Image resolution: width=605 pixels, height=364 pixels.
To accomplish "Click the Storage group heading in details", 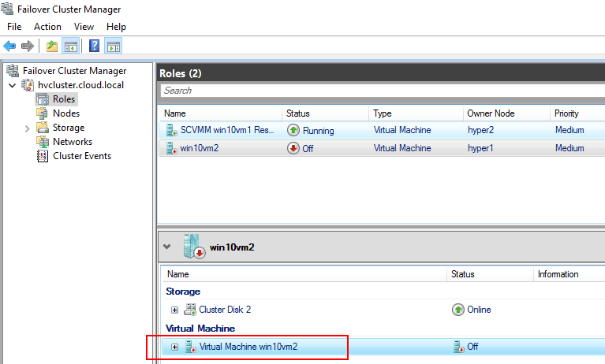I will point(183,292).
